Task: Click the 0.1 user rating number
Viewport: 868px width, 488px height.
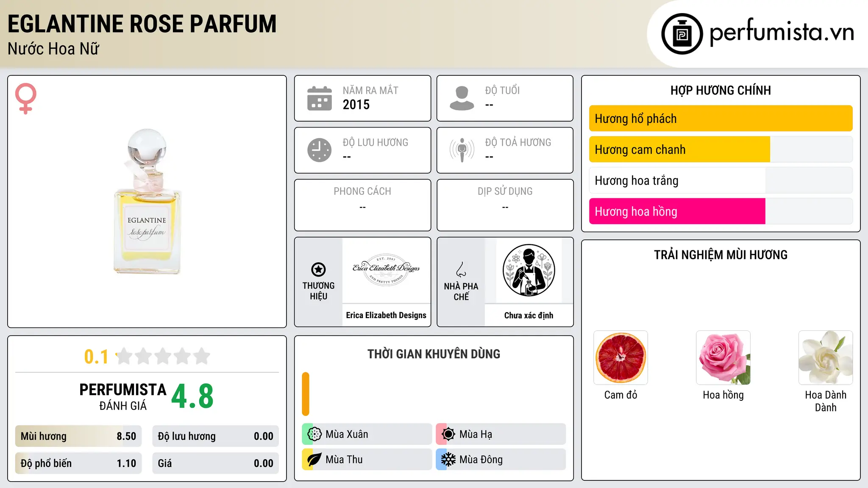Action: click(96, 357)
